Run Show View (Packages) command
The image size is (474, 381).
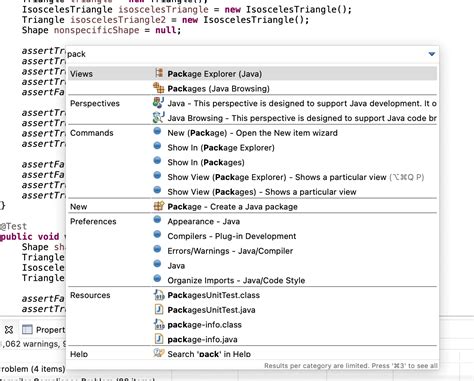(262, 192)
